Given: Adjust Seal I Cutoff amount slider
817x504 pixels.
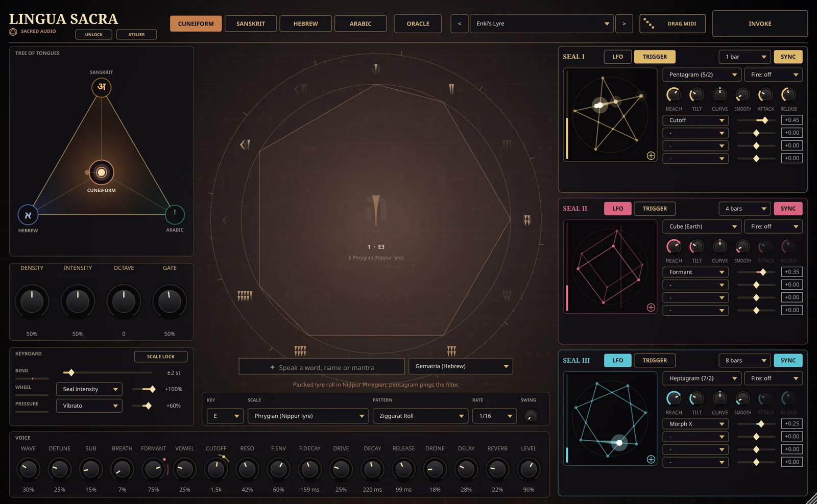Looking at the screenshot, I should [x=757, y=120].
